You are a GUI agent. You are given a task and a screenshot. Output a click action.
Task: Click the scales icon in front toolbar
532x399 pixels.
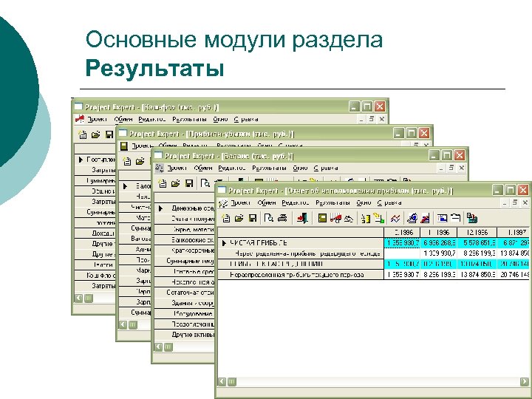(x=349, y=219)
